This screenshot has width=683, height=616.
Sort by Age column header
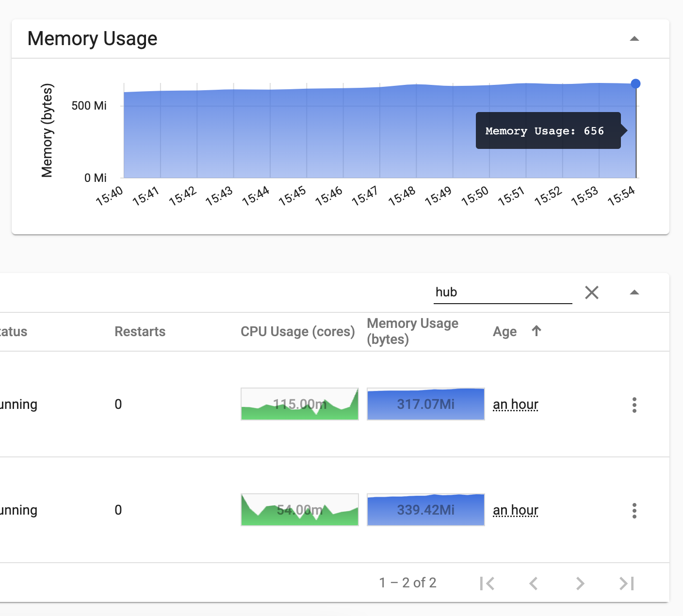504,332
